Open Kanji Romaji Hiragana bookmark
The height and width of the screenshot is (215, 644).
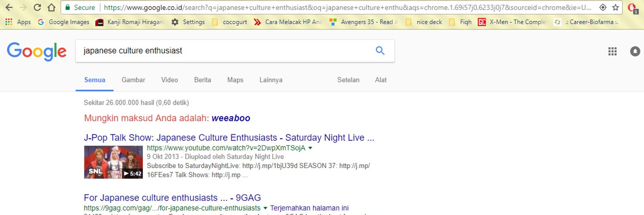pyautogui.click(x=130, y=22)
